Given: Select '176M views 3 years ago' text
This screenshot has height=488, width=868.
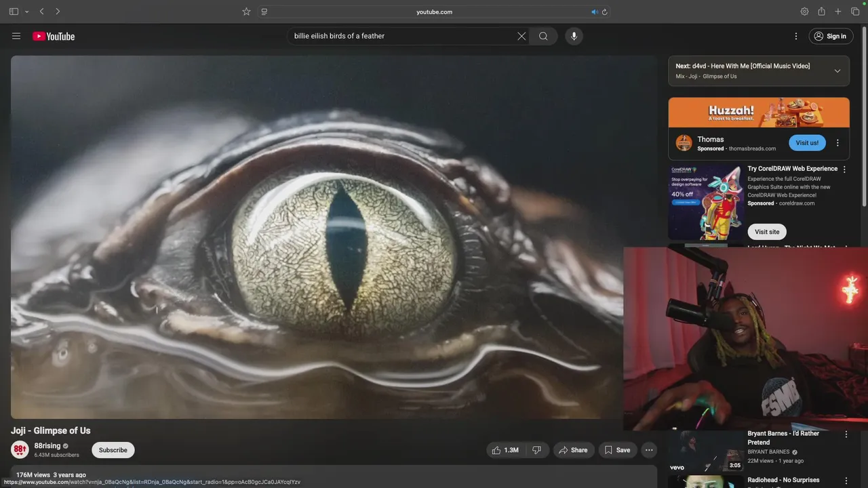Looking at the screenshot, I should click(x=51, y=475).
